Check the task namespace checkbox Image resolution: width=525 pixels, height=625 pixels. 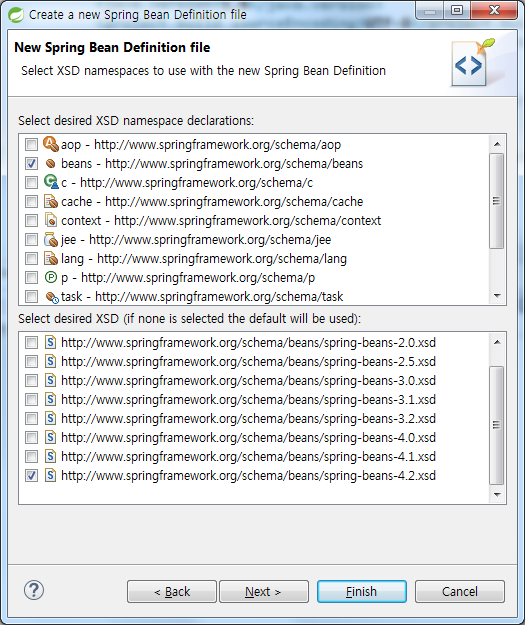tap(31, 297)
